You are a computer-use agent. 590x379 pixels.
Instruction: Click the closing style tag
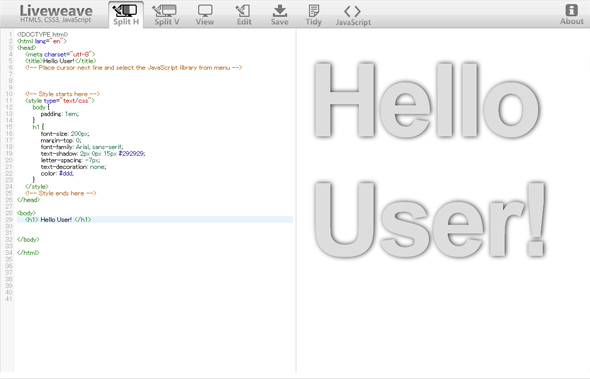click(x=36, y=187)
